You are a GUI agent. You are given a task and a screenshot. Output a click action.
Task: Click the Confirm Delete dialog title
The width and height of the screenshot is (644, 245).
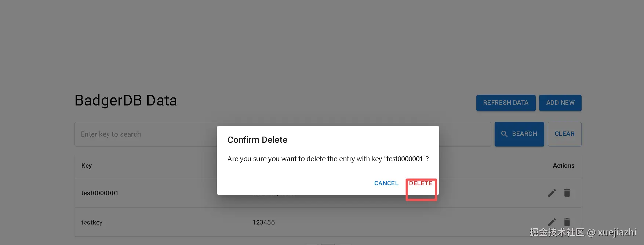257,140
